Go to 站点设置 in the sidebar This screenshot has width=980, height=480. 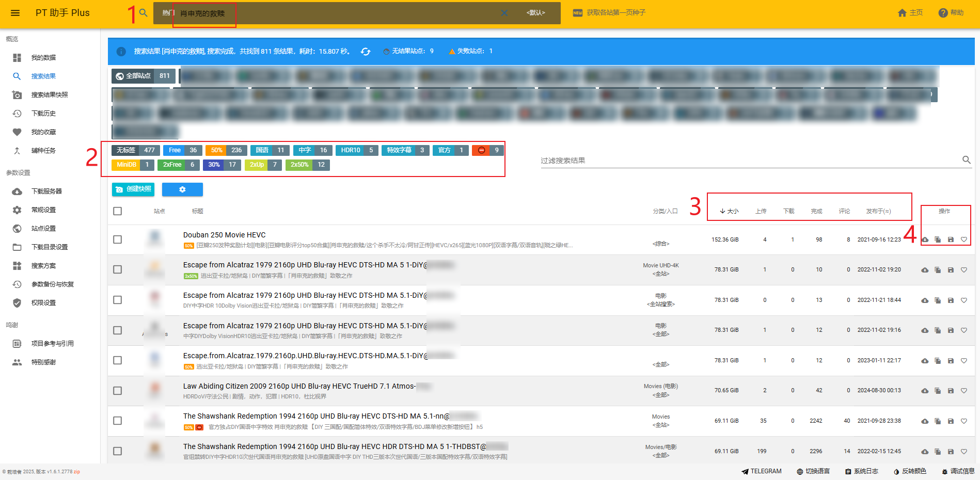43,229
